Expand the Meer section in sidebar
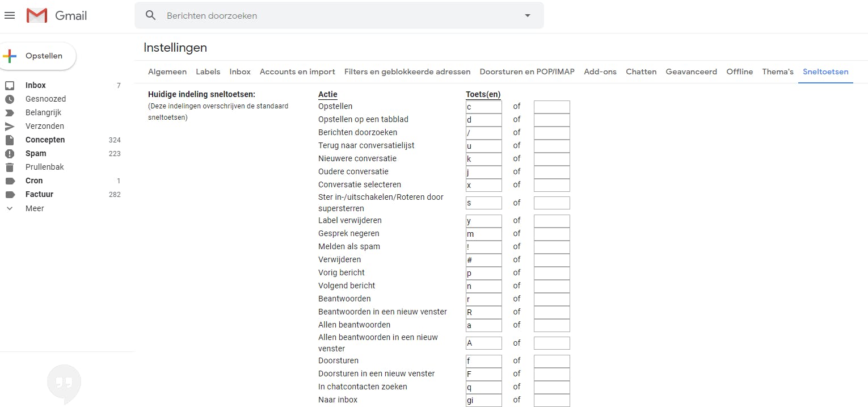Screen dimensions: 868x407 click(34, 208)
